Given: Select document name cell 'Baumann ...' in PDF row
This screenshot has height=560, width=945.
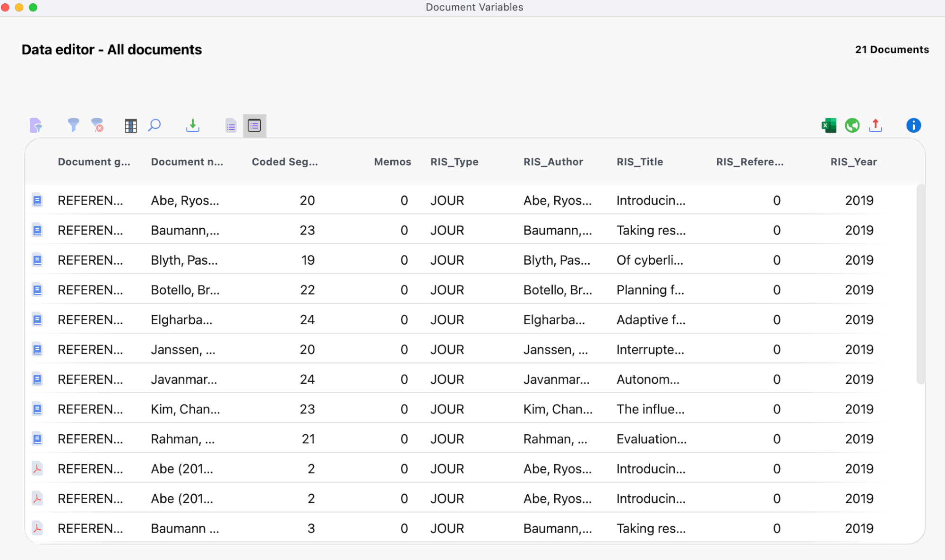Looking at the screenshot, I should tap(185, 528).
